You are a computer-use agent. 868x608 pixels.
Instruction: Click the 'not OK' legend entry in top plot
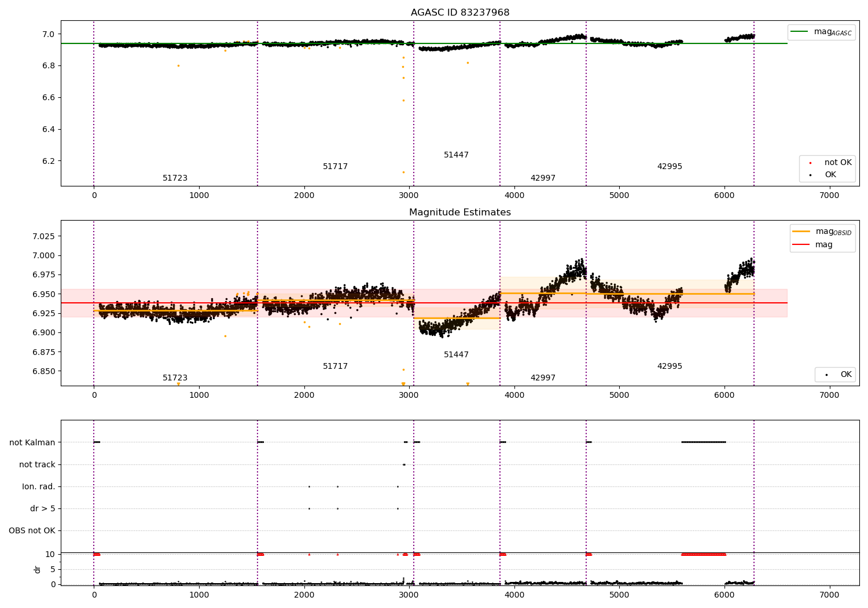(x=829, y=163)
